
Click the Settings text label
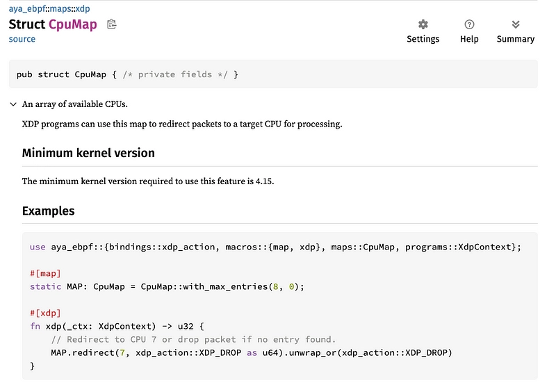[423, 39]
